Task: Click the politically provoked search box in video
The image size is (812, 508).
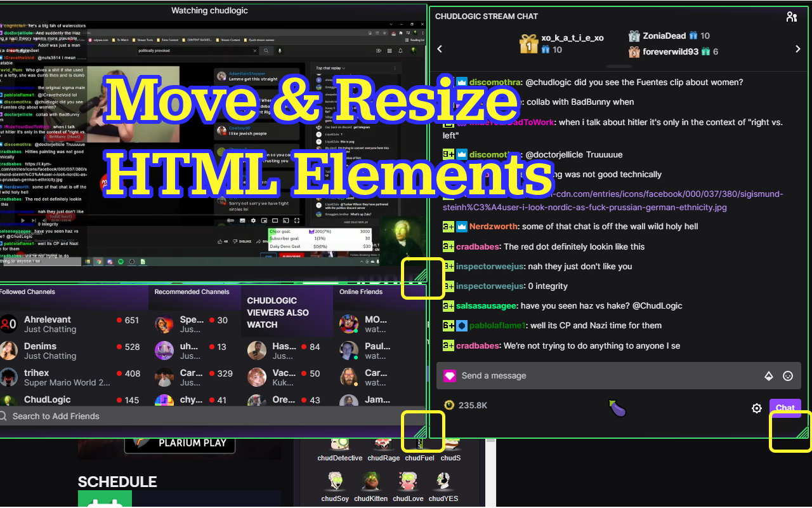Action: coord(197,50)
